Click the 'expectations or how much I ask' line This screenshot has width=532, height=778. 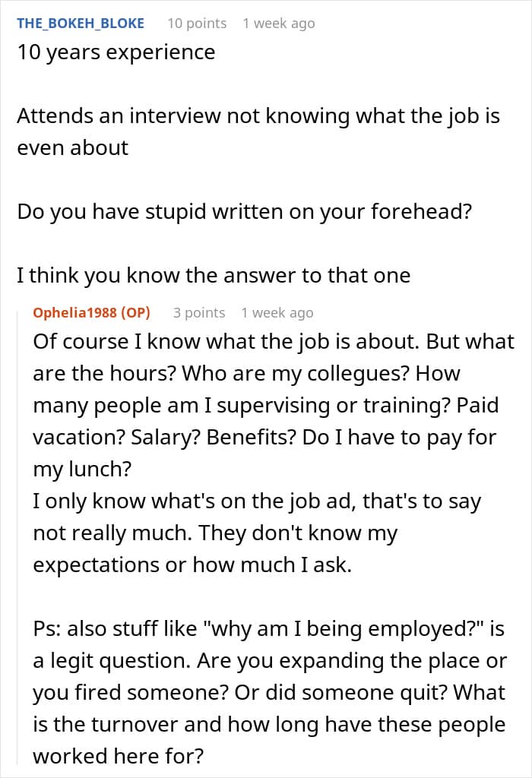[x=192, y=565]
